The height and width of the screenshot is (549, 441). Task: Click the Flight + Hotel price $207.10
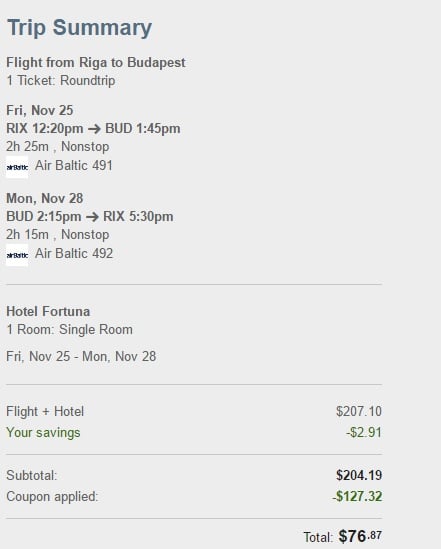(359, 411)
